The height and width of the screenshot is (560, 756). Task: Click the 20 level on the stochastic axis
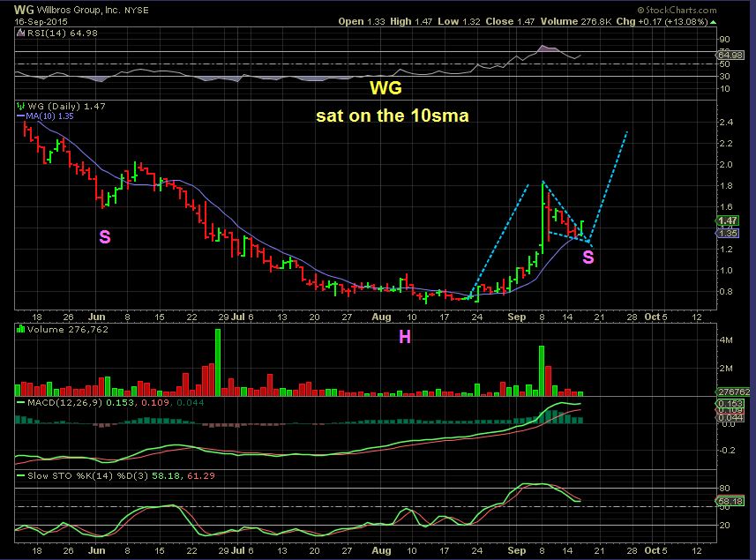click(x=724, y=526)
